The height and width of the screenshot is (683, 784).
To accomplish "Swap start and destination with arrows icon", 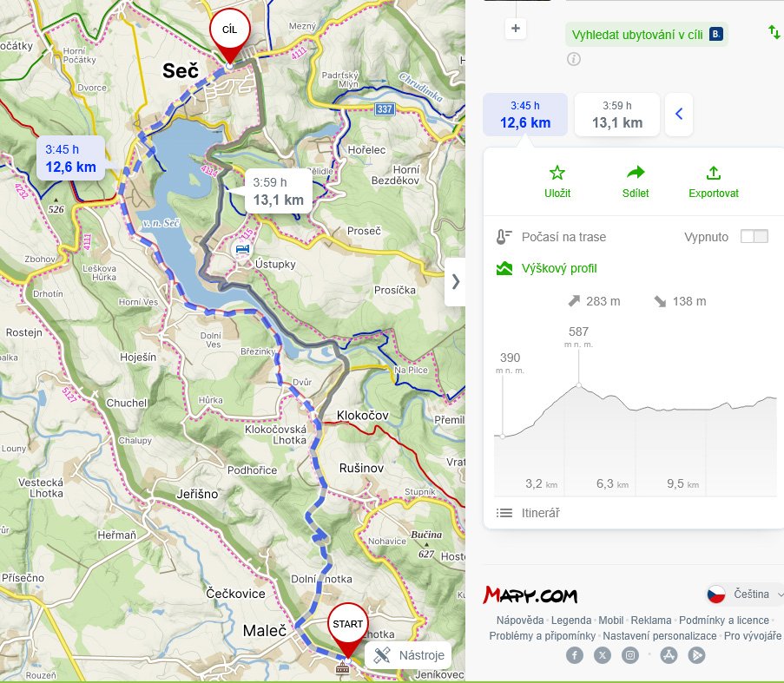I will click(x=774, y=32).
